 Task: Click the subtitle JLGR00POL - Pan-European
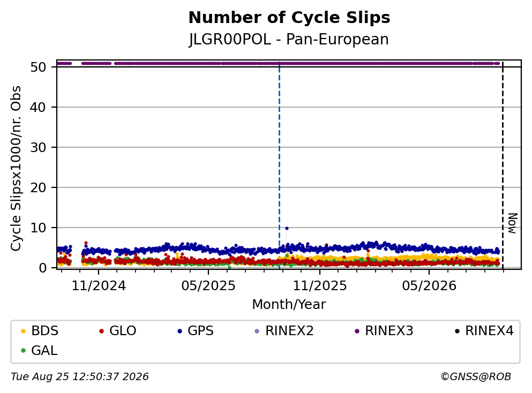(289, 39)
